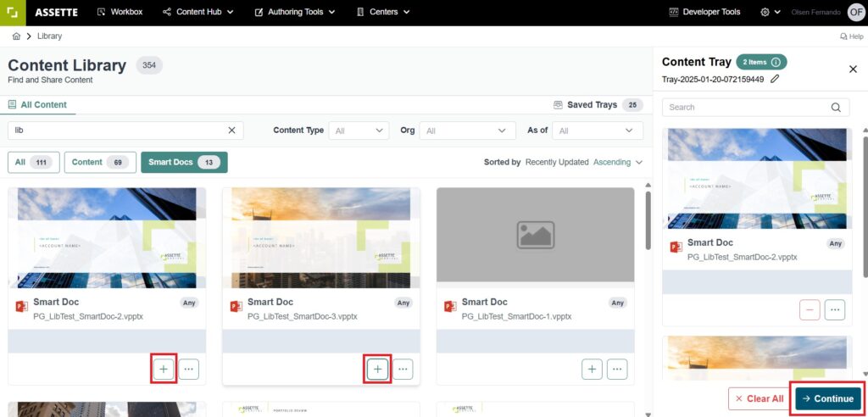
Task: Click PowerPoint icon on SmartDoc-2 library card
Action: tap(21, 306)
